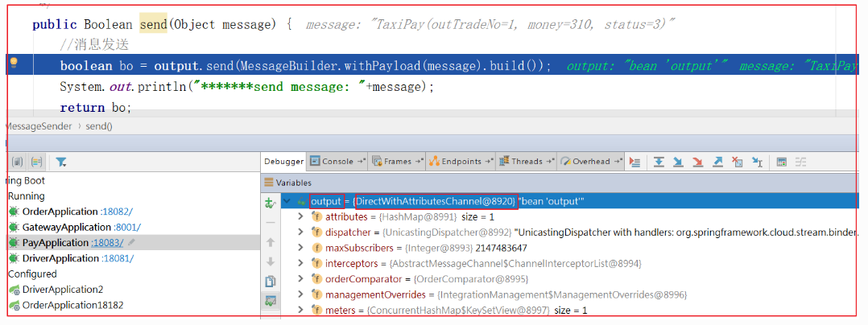Click send() in the breadcrumb bar
868x325 pixels.
[x=98, y=126]
